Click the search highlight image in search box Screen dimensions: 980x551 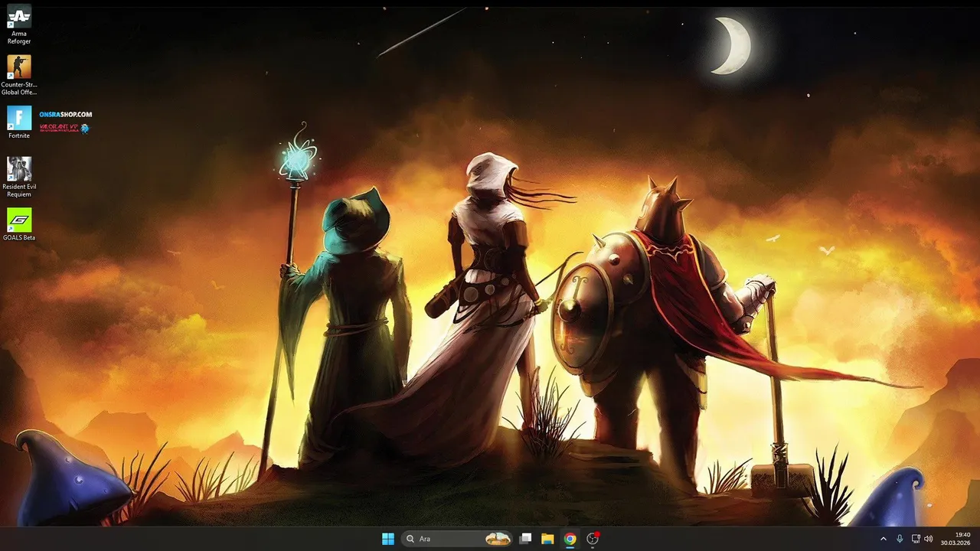coord(498,539)
